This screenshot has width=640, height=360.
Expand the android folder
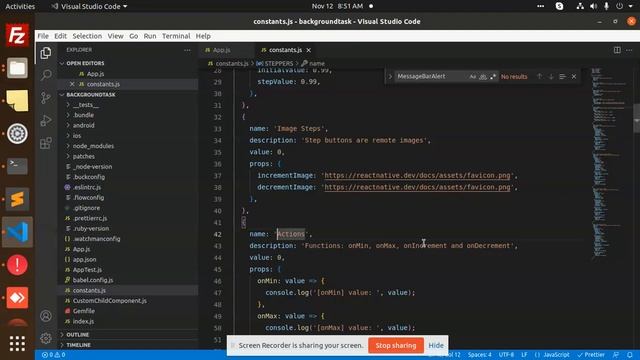pyautogui.click(x=83, y=125)
